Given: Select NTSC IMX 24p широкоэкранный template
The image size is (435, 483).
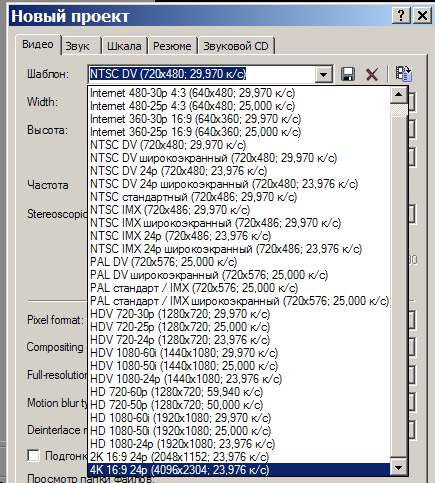Looking at the screenshot, I should point(239,249).
